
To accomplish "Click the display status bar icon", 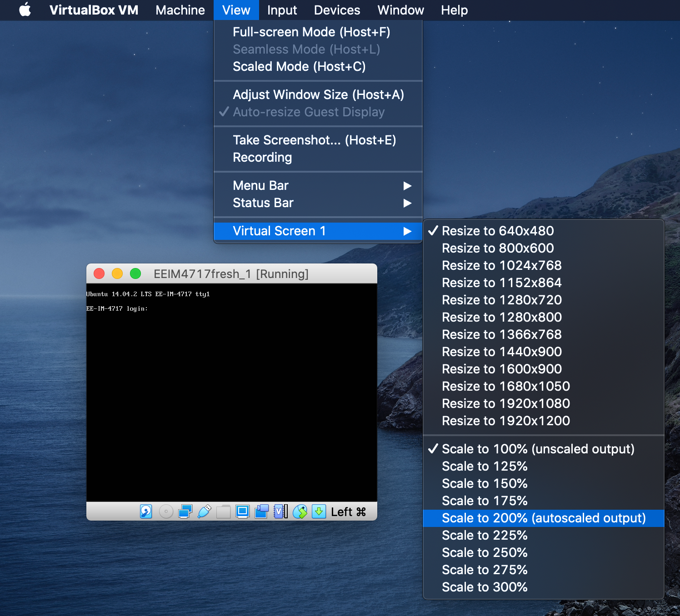I will [x=243, y=512].
